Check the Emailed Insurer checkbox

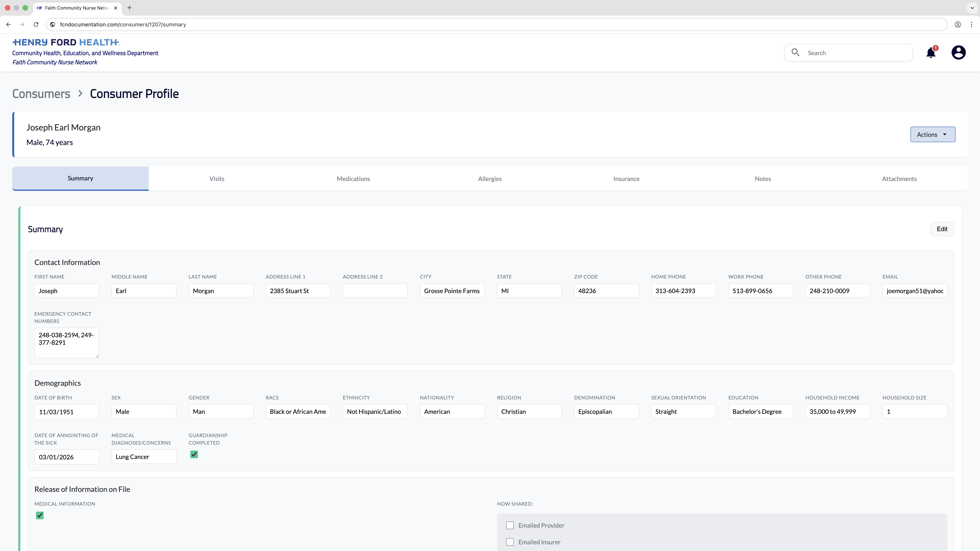pyautogui.click(x=510, y=542)
